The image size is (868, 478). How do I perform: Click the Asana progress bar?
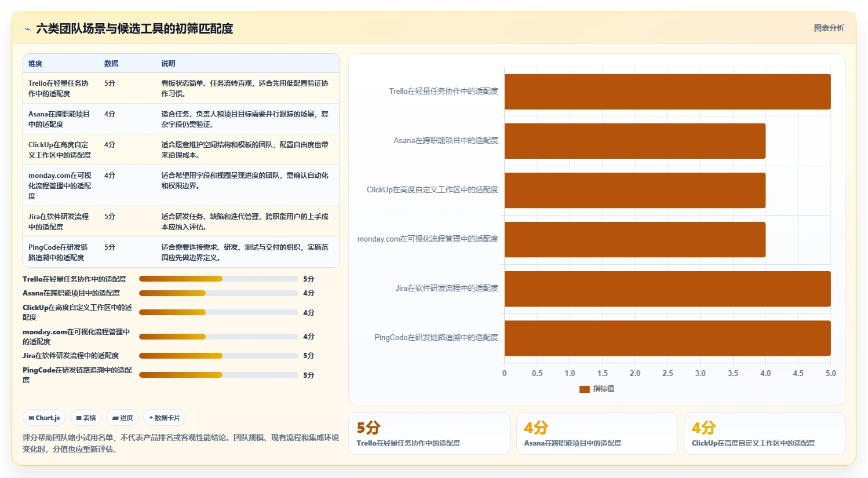click(x=218, y=293)
